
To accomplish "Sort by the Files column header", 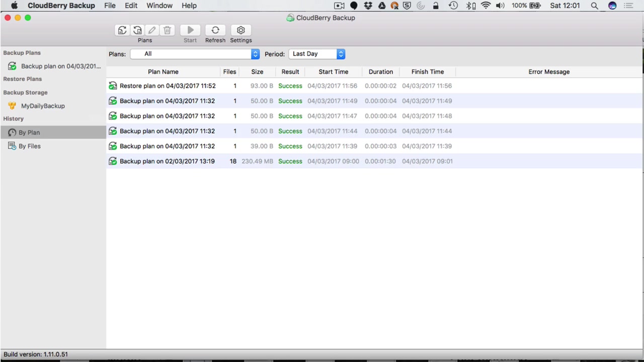I will point(229,72).
